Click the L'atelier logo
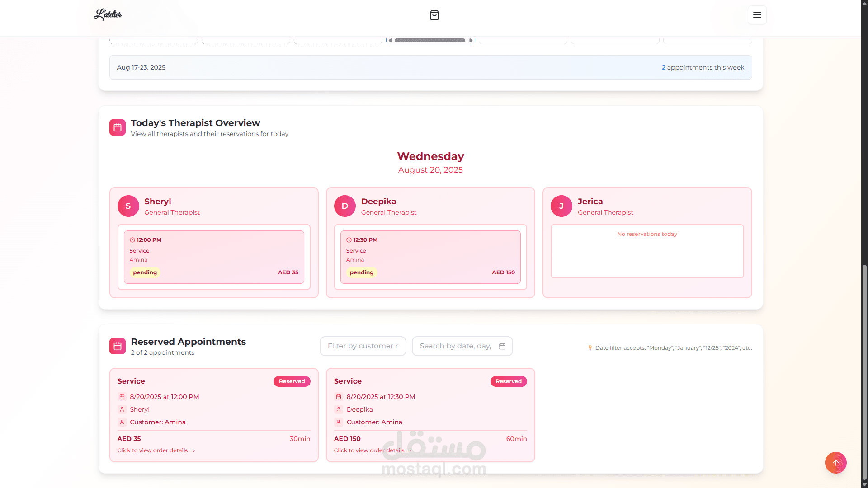Screen dimensions: 868x488 click(108, 14)
